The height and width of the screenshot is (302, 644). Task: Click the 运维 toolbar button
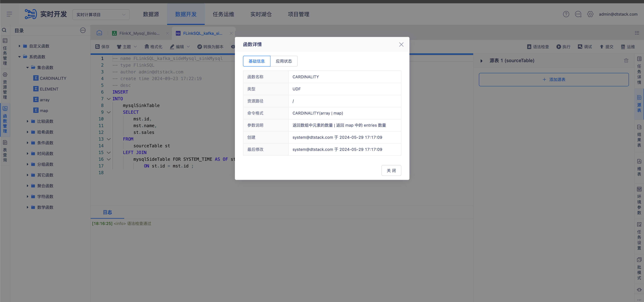(x=628, y=47)
